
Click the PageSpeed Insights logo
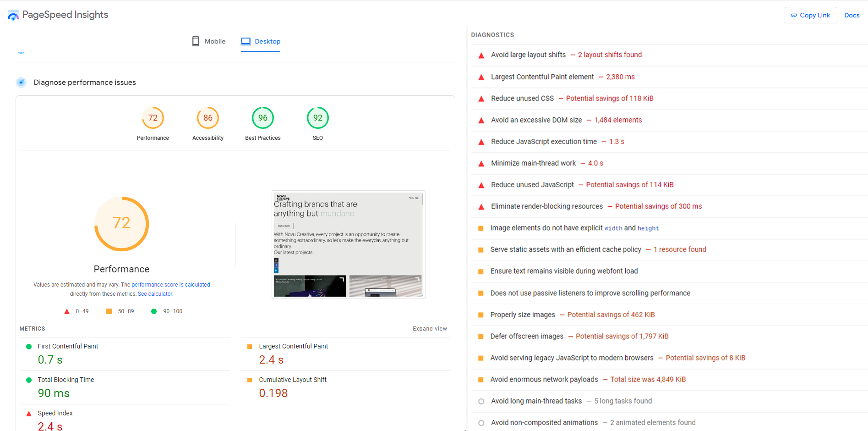(13, 14)
